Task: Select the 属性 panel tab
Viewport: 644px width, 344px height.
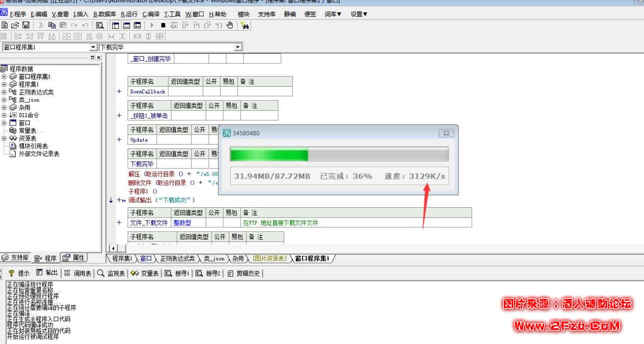Action: [x=74, y=258]
